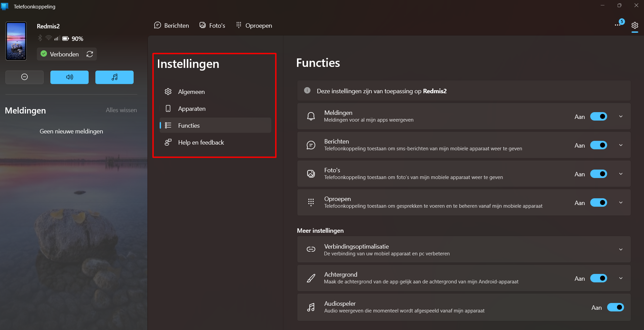Expand the Berichten settings chevron
Viewport: 644px width, 330px height.
621,145
